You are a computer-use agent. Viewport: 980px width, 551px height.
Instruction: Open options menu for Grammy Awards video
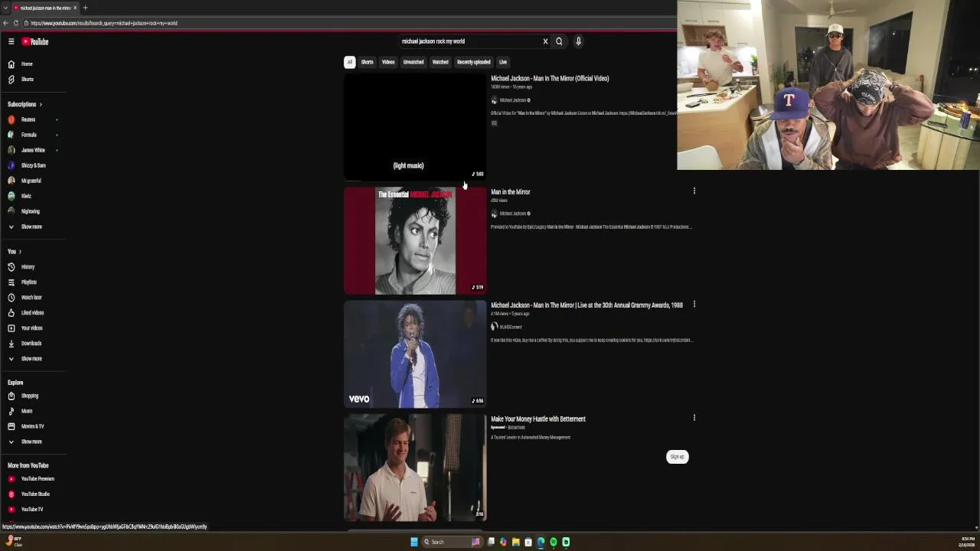[694, 305]
